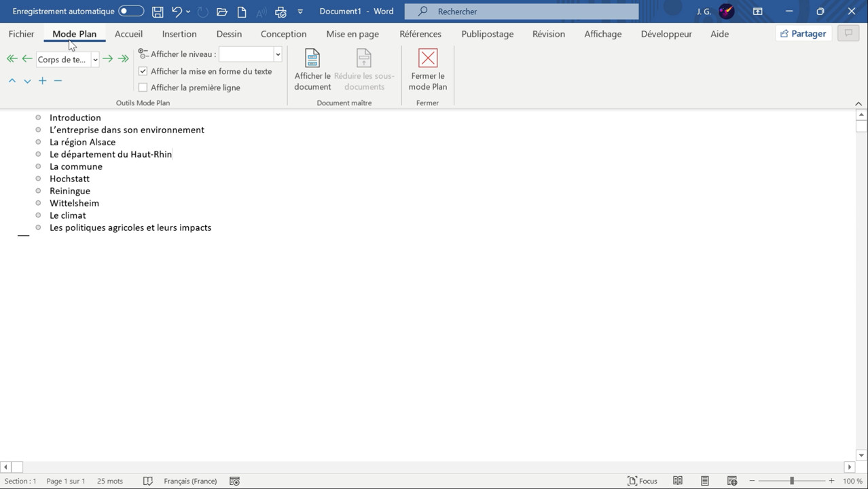Switch to Focus mode
Viewport: 868px width, 489px height.
[x=643, y=481]
